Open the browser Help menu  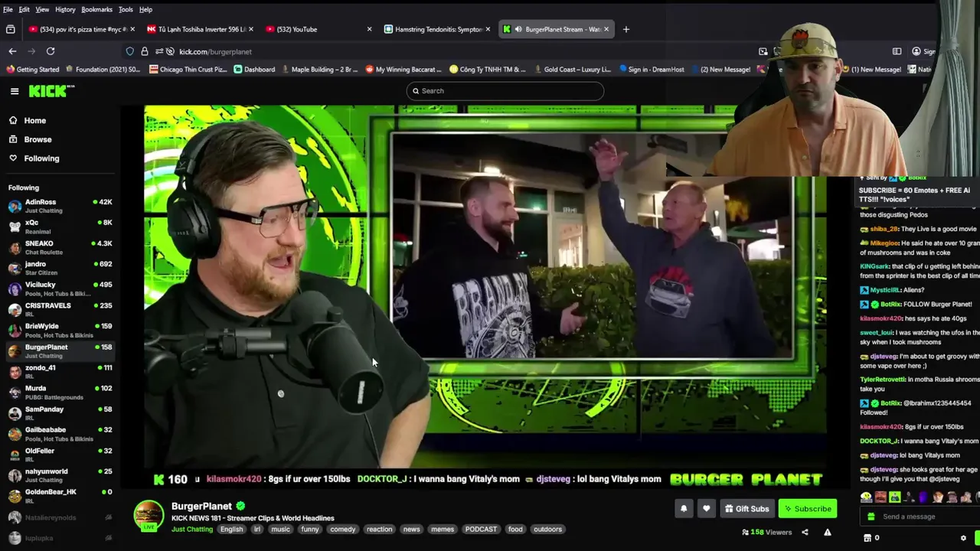pos(145,9)
